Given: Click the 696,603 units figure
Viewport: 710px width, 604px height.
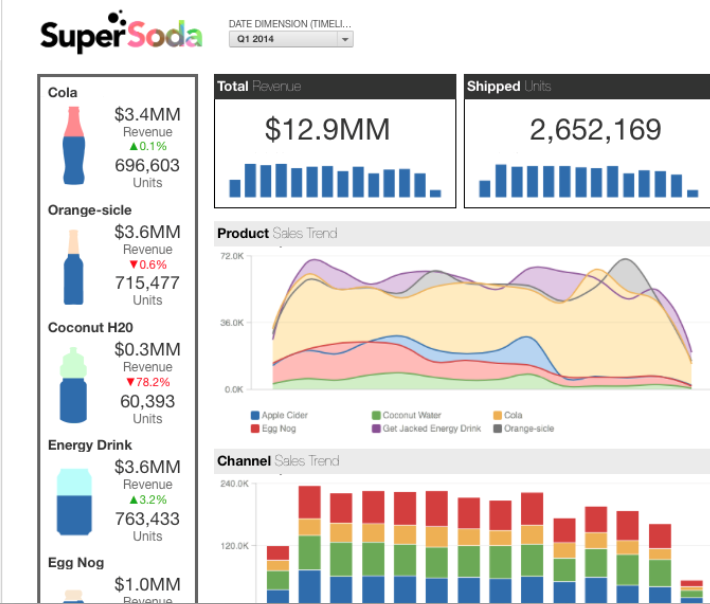Looking at the screenshot, I should click(147, 166).
